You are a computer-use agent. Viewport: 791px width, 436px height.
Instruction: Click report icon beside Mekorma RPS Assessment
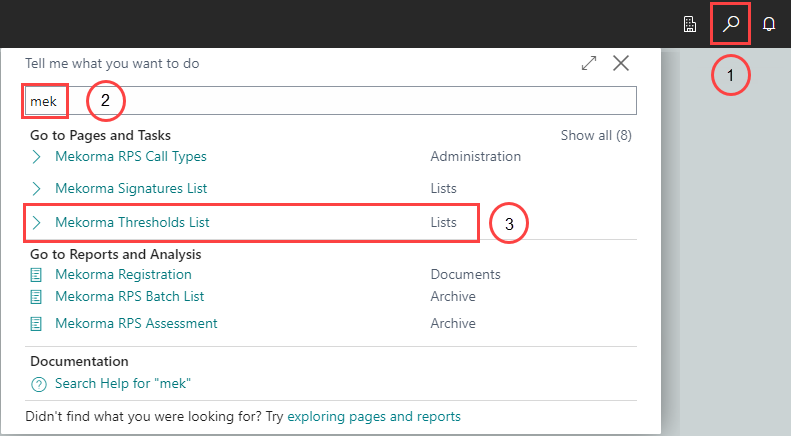point(38,324)
